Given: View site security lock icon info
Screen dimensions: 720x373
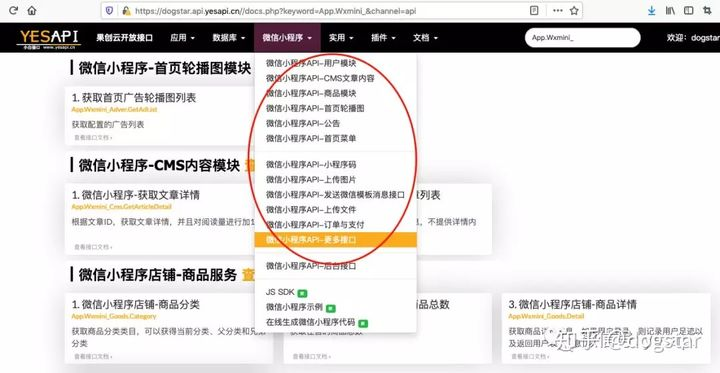Looking at the screenshot, I should coord(126,11).
